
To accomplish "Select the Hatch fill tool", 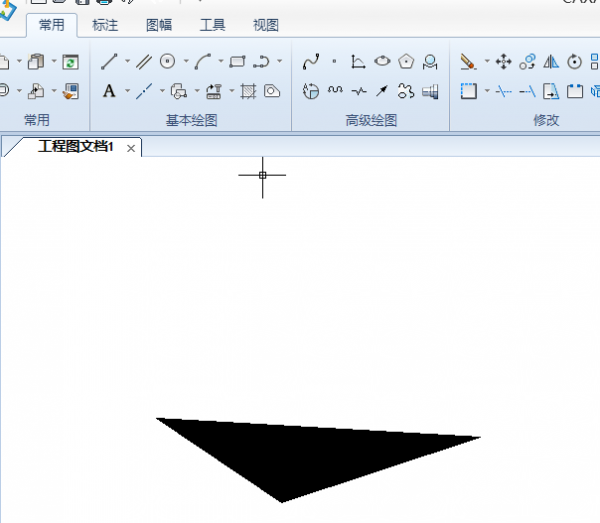I will pos(249,92).
